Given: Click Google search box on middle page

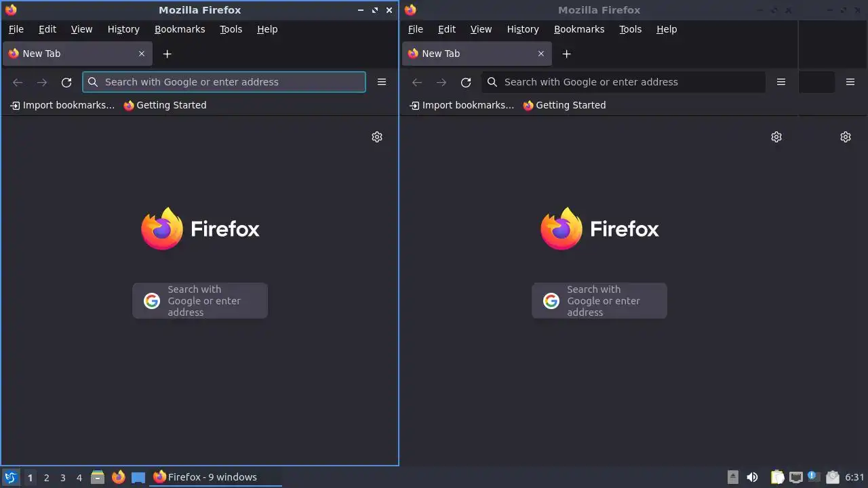Looking at the screenshot, I should (599, 301).
